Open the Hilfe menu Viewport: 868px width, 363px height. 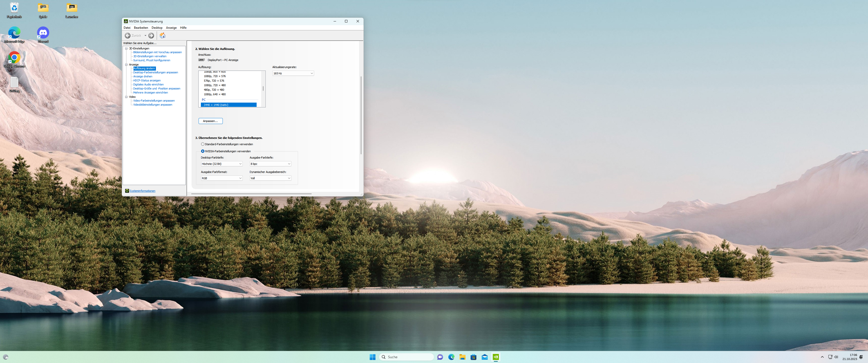pyautogui.click(x=183, y=28)
